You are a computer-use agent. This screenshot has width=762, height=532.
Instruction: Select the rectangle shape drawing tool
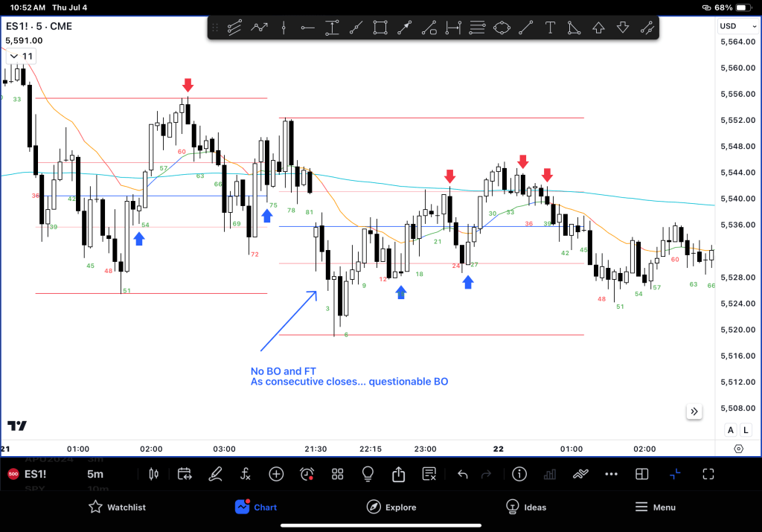(x=380, y=28)
